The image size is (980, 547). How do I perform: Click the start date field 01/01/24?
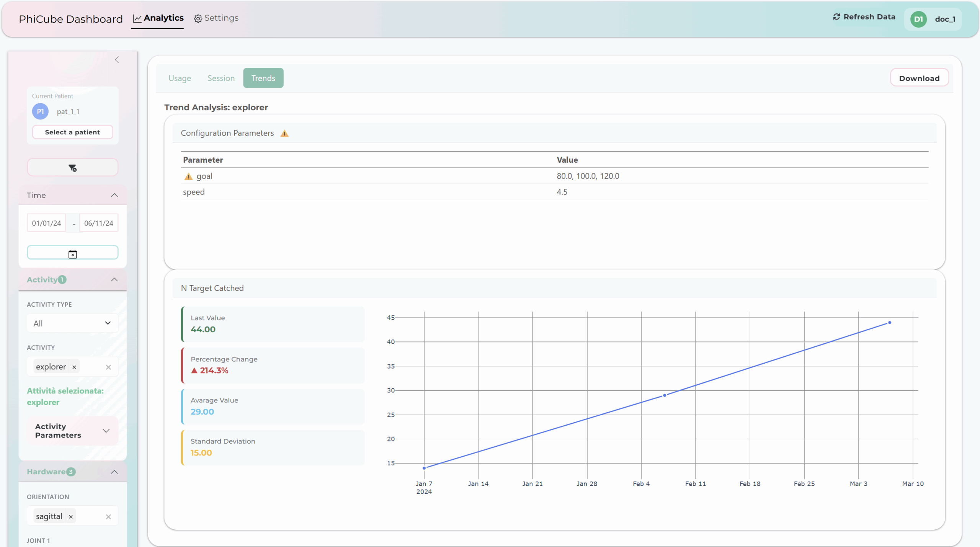tap(46, 223)
